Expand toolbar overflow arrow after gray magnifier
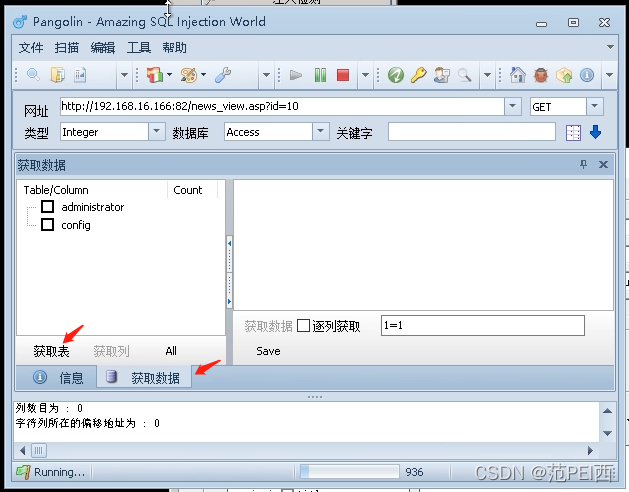This screenshot has height=492, width=629. 487,75
